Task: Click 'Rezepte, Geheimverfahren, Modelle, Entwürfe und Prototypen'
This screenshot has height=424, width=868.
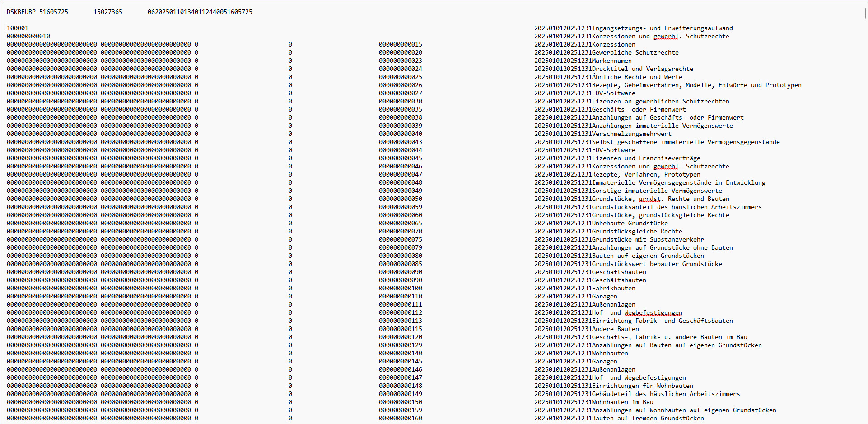Action: (x=697, y=85)
